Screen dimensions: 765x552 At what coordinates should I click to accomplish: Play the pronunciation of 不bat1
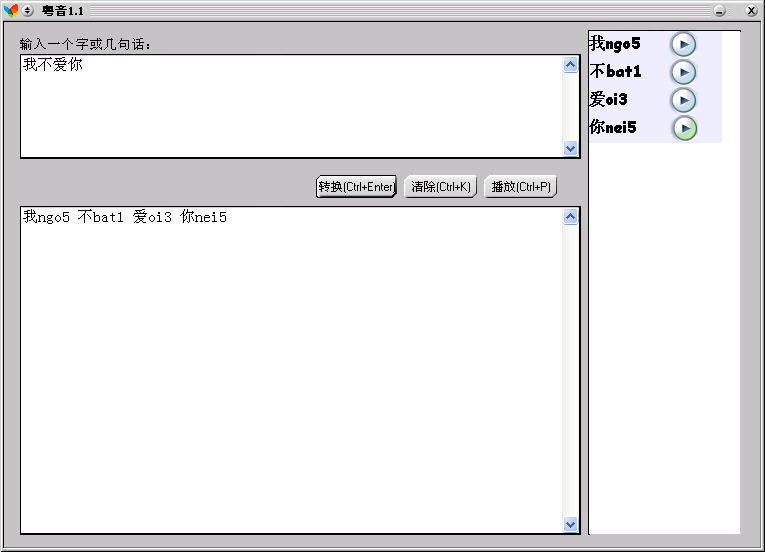pyautogui.click(x=683, y=72)
